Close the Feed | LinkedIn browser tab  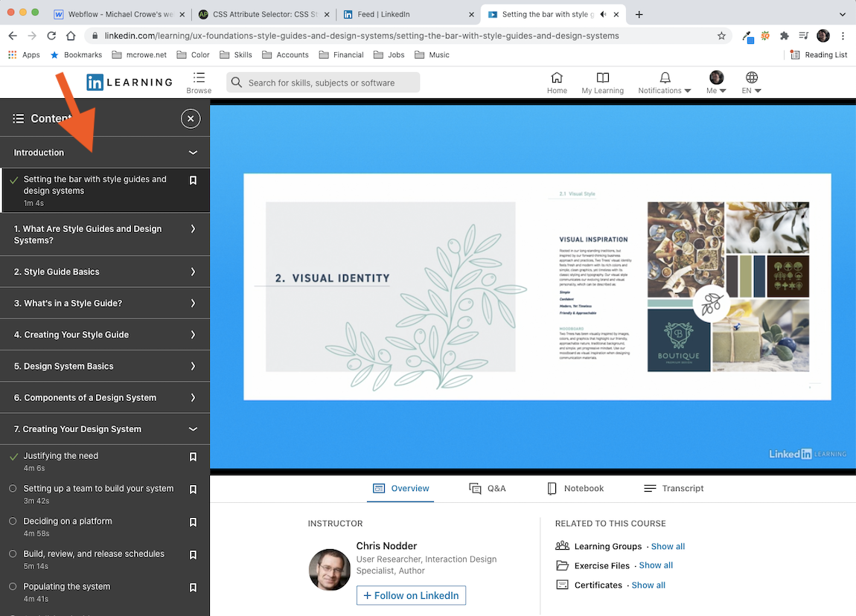click(471, 15)
